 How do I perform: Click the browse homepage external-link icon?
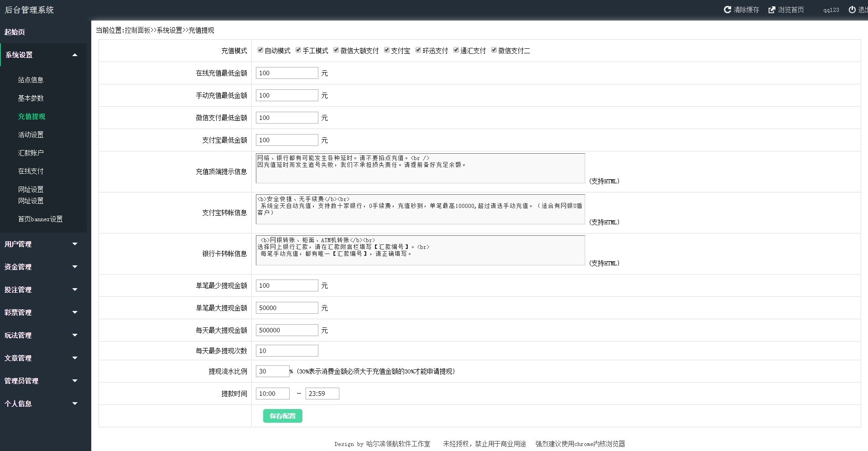(x=772, y=10)
